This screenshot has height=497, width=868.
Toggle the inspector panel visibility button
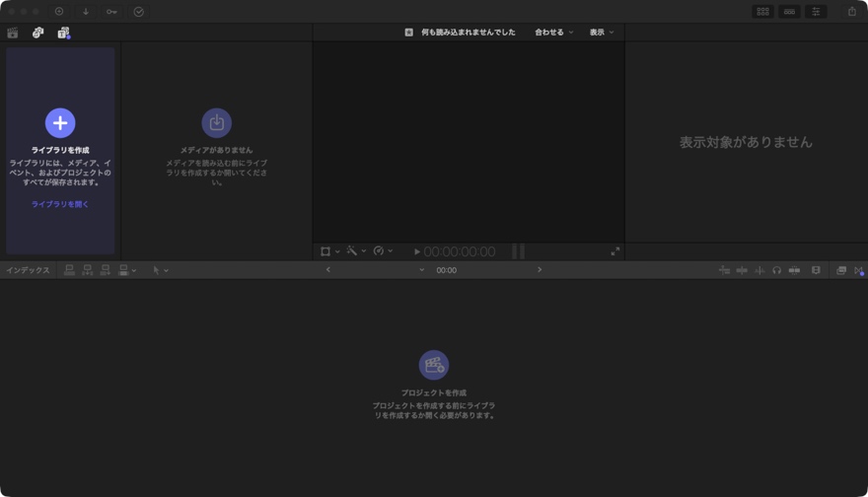[x=816, y=12]
